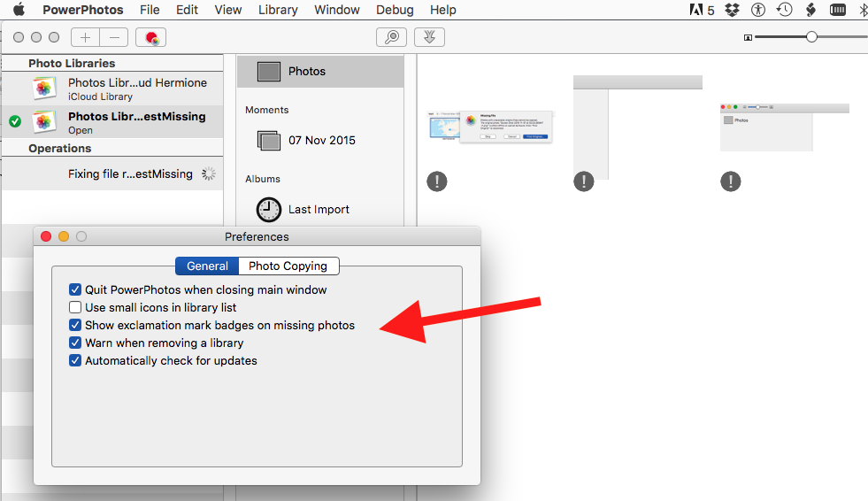Toggle Quit PowerPhotos when closing main window
Viewport: 868px width, 501px height.
(75, 289)
